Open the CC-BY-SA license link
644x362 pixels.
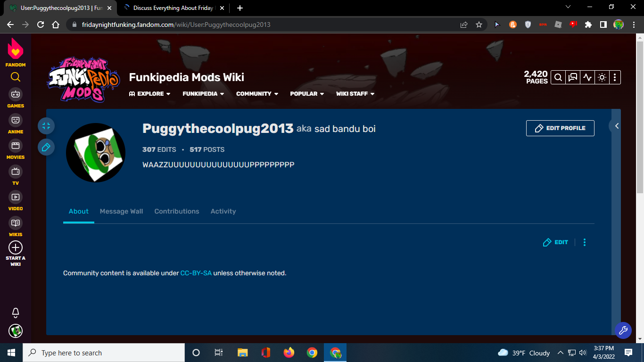point(196,273)
